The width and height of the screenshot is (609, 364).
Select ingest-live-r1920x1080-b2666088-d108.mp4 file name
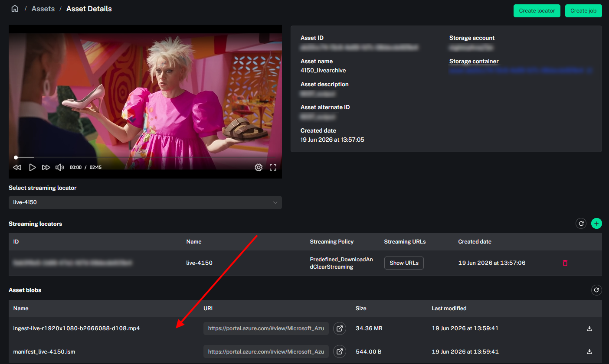point(76,328)
